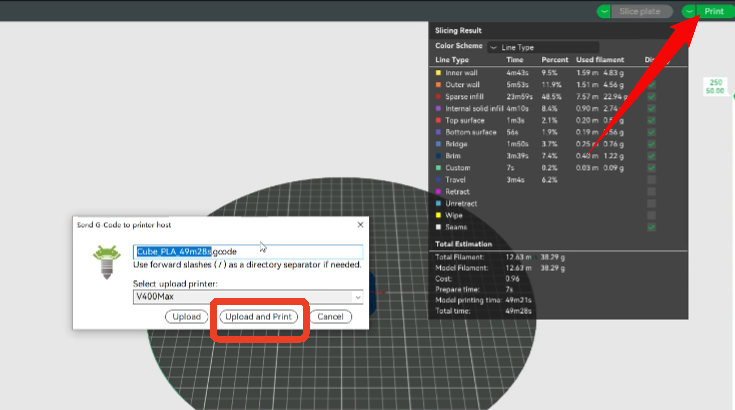This screenshot has height=410, width=735.
Task: Toggle the Top surface display checkbox
Action: point(652,120)
